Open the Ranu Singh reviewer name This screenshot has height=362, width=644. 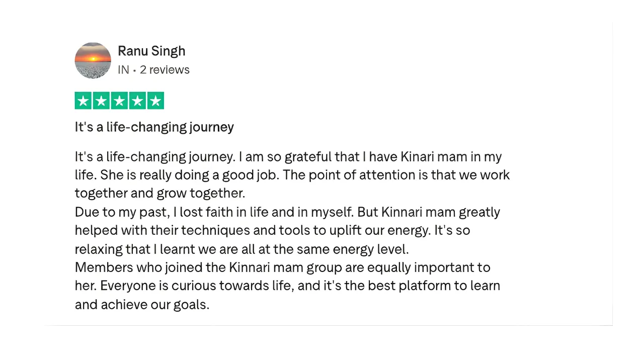click(151, 51)
